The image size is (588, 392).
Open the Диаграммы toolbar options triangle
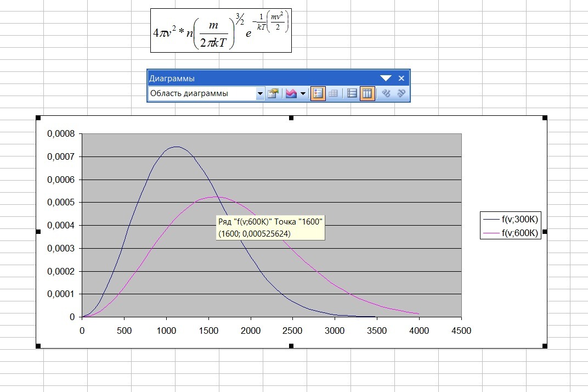click(386, 78)
